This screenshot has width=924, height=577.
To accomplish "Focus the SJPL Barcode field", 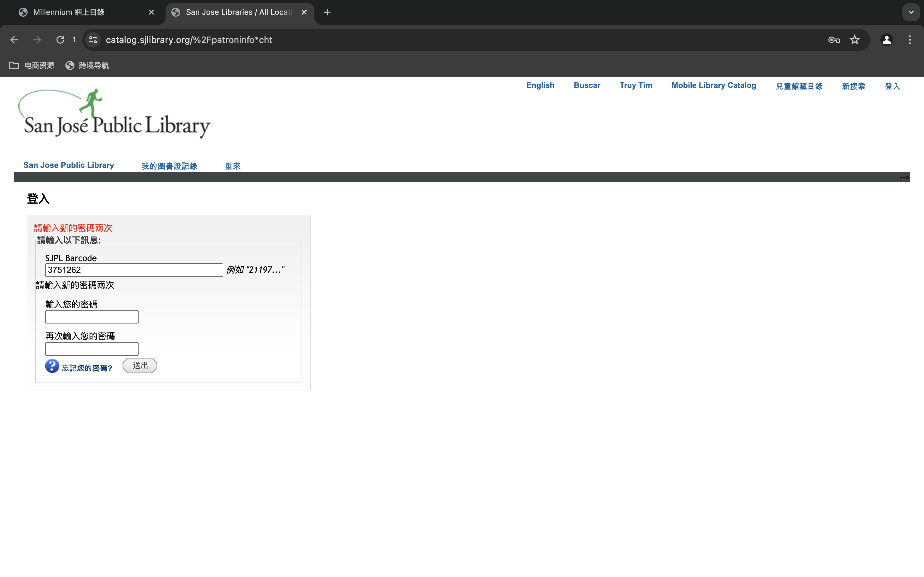I will [x=134, y=270].
